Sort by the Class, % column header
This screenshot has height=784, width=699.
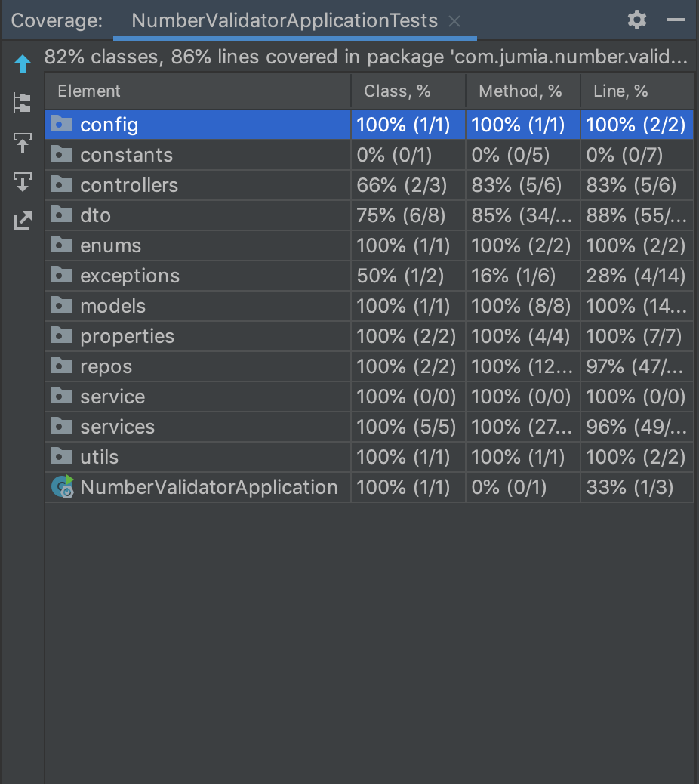(x=408, y=91)
